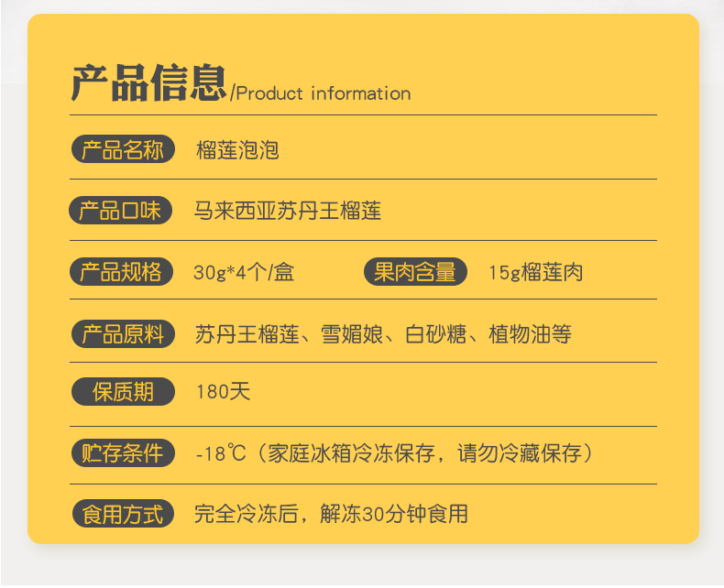Click the 180天 shelf life text

223,392
